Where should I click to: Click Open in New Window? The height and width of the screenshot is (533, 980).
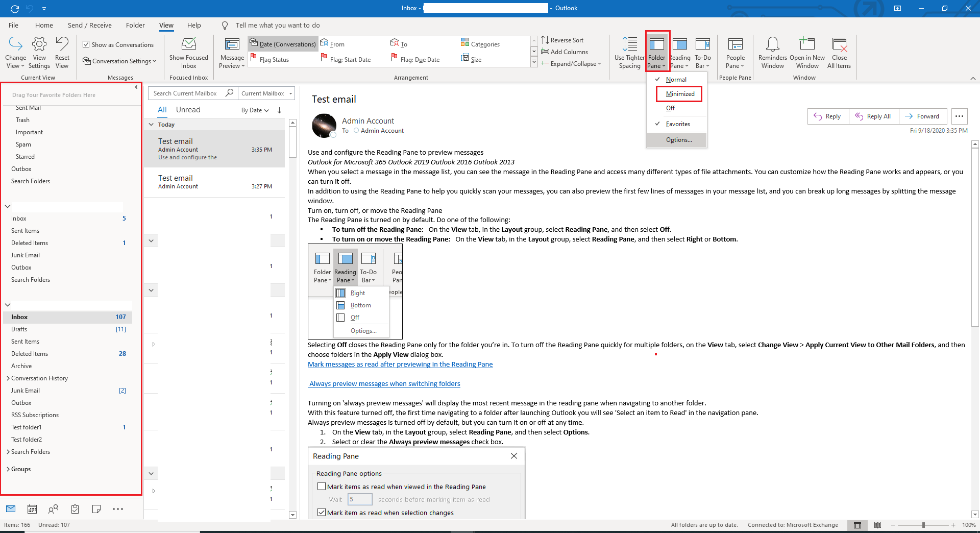coord(807,53)
